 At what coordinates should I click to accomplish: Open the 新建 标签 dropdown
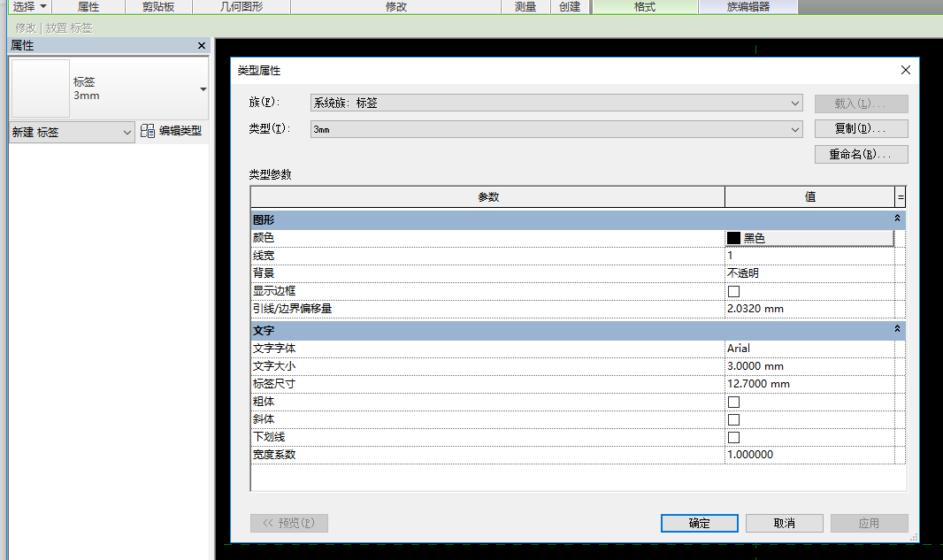pyautogui.click(x=72, y=133)
